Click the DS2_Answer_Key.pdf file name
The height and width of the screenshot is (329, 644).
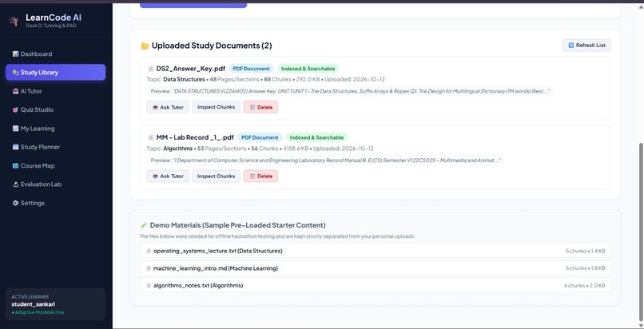pyautogui.click(x=191, y=69)
